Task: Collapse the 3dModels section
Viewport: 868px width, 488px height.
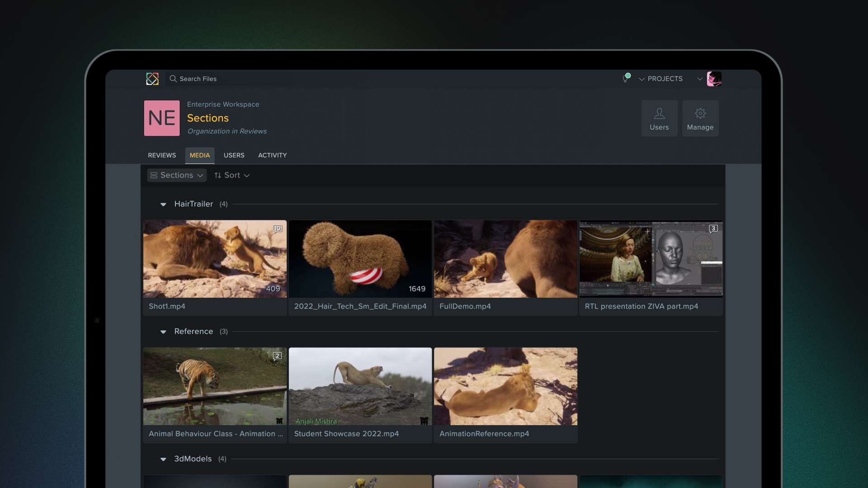Action: click(163, 459)
